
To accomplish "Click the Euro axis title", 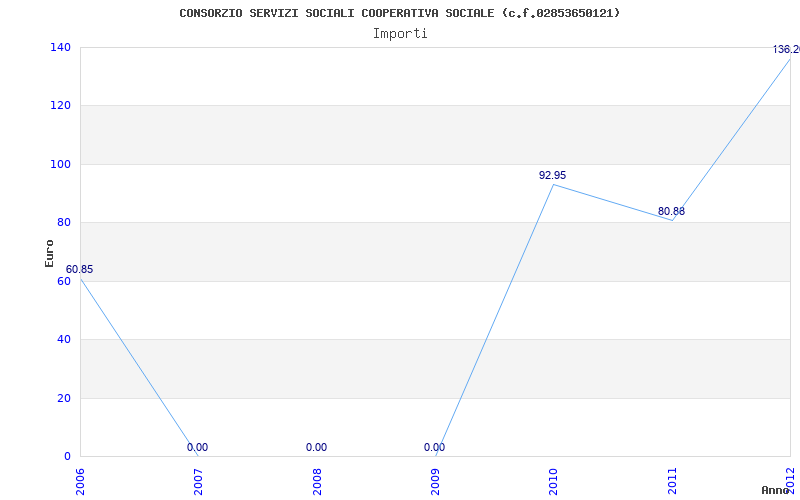I will 49,253.
